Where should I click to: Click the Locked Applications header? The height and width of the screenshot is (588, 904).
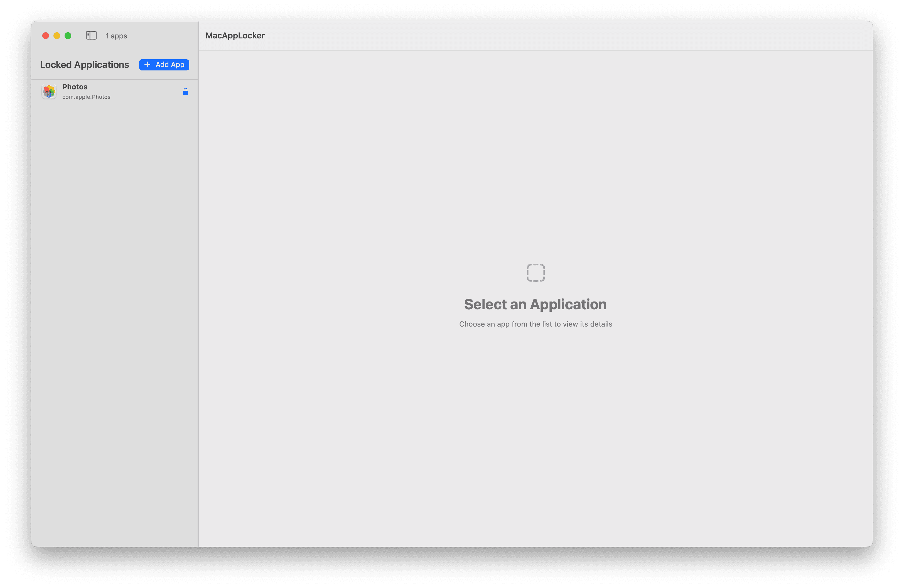[x=84, y=65]
